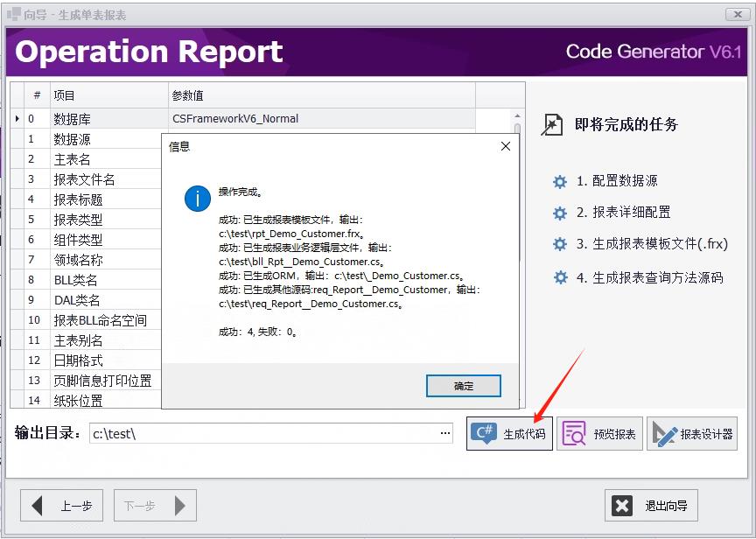The image size is (756, 539).
Task: Click the blue info icon in the dialog
Action: coord(196,199)
